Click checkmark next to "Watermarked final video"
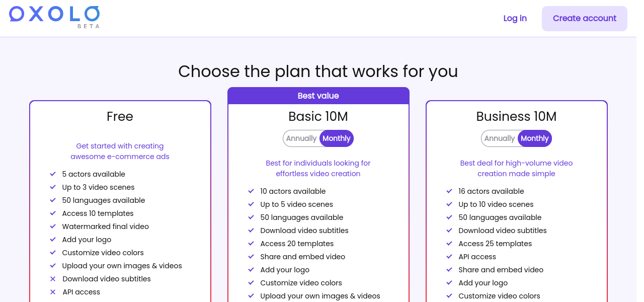Viewport: 644px width, 302px height. 53,226
